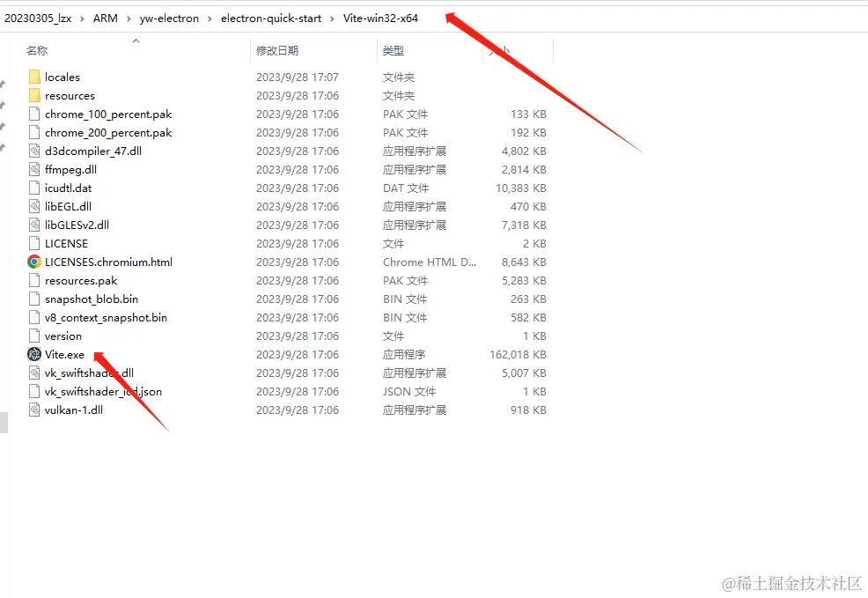Click the 8,643 KB size cell
The image size is (868, 598).
point(524,262)
